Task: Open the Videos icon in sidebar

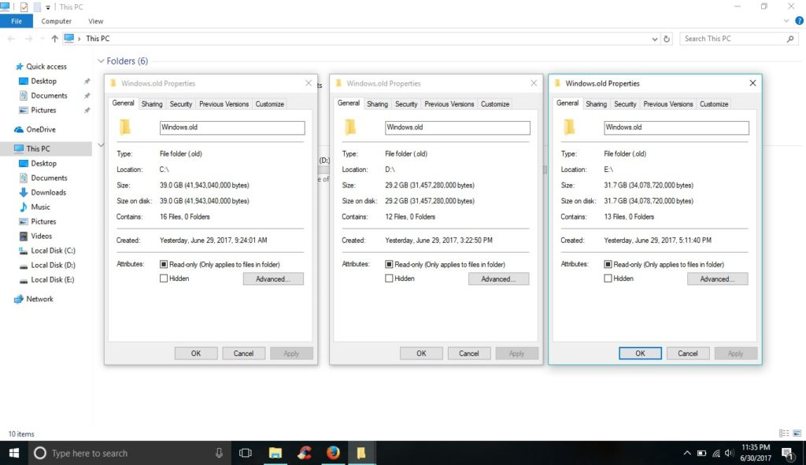Action: (x=23, y=236)
